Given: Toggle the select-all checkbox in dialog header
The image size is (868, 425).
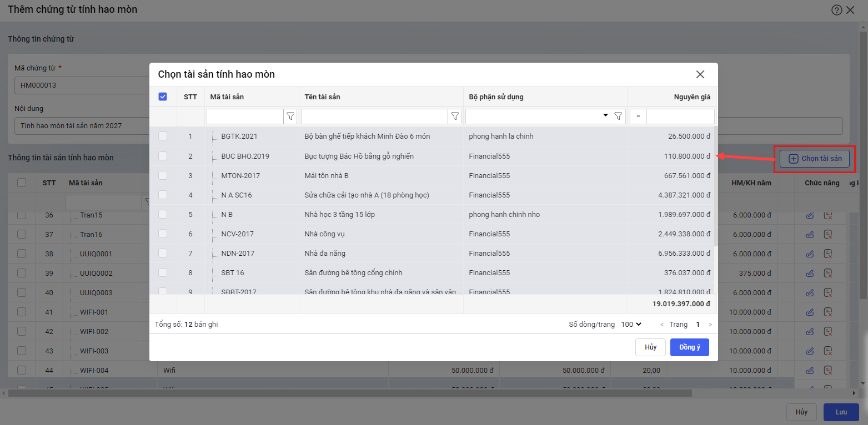Looking at the screenshot, I should pos(163,97).
